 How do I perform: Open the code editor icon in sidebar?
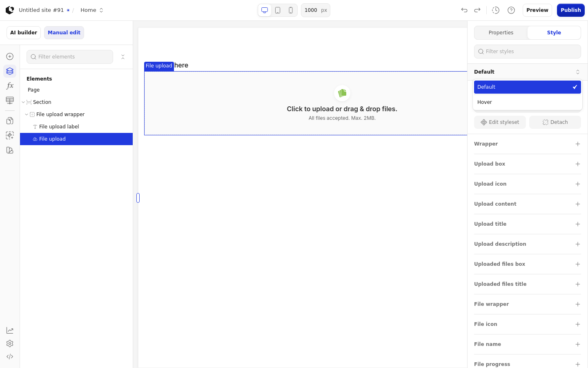(10, 357)
